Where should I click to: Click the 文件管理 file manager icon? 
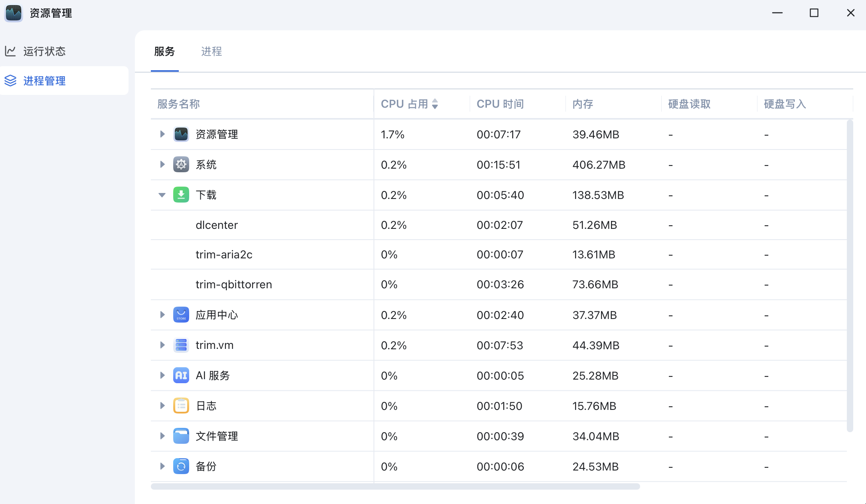tap(181, 436)
